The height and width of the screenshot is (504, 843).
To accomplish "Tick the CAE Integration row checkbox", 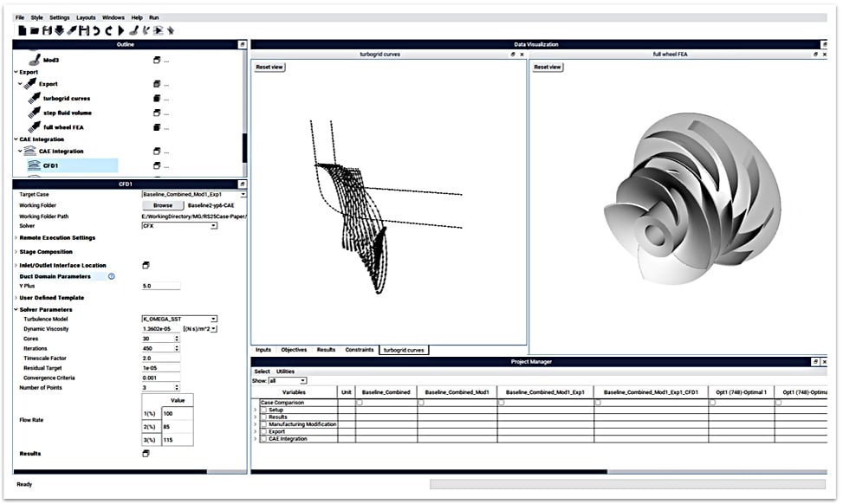I will (263, 438).
